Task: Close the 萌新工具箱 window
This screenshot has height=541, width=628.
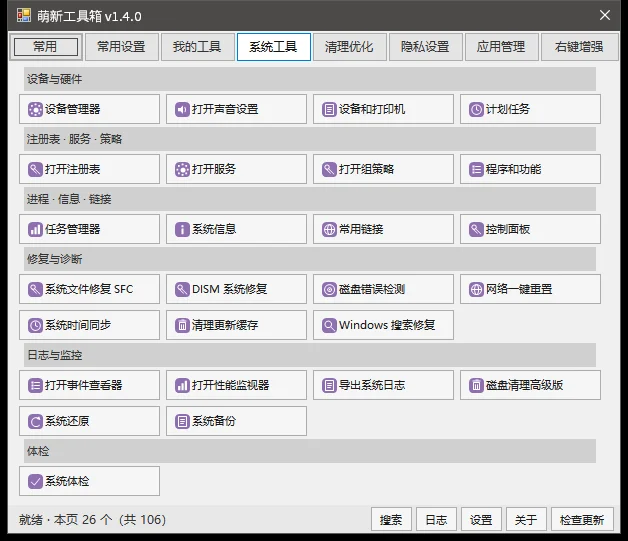Action: (x=605, y=16)
